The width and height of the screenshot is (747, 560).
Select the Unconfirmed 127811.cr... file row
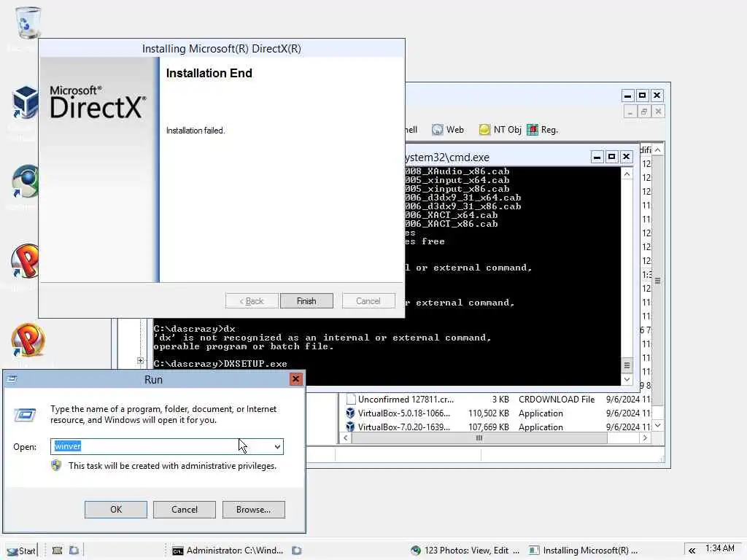(x=495, y=400)
